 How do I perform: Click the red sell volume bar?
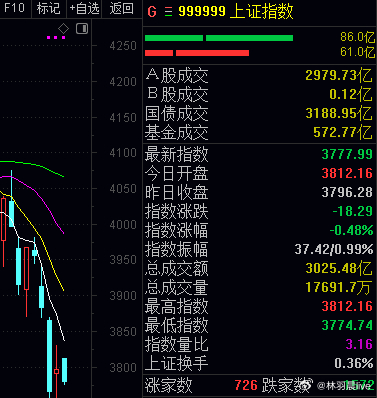[197, 53]
